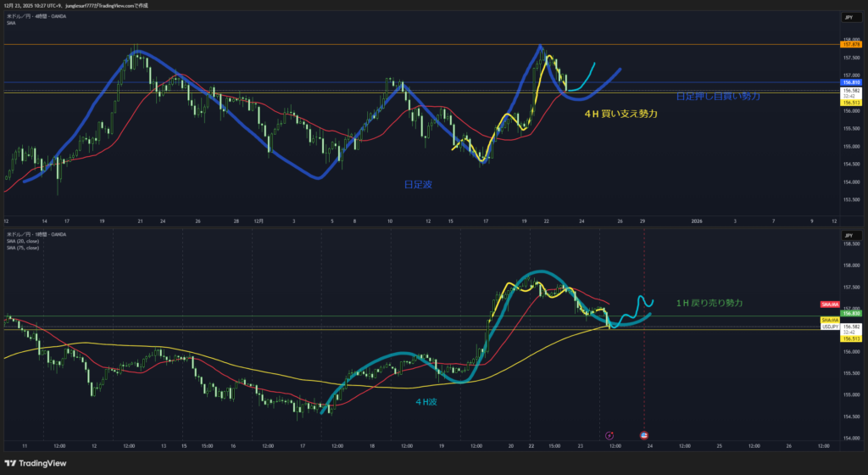Click the red SMA:MA price label

[x=830, y=304]
